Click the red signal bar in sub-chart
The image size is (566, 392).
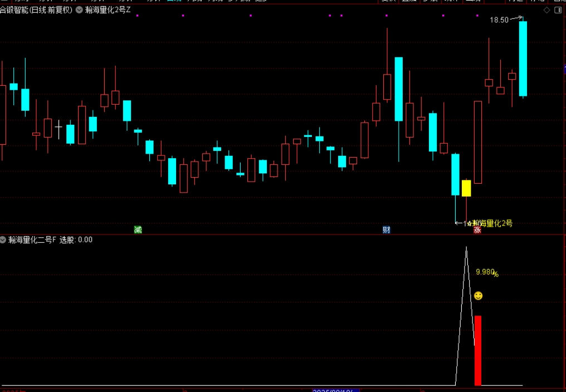pyautogui.click(x=477, y=350)
